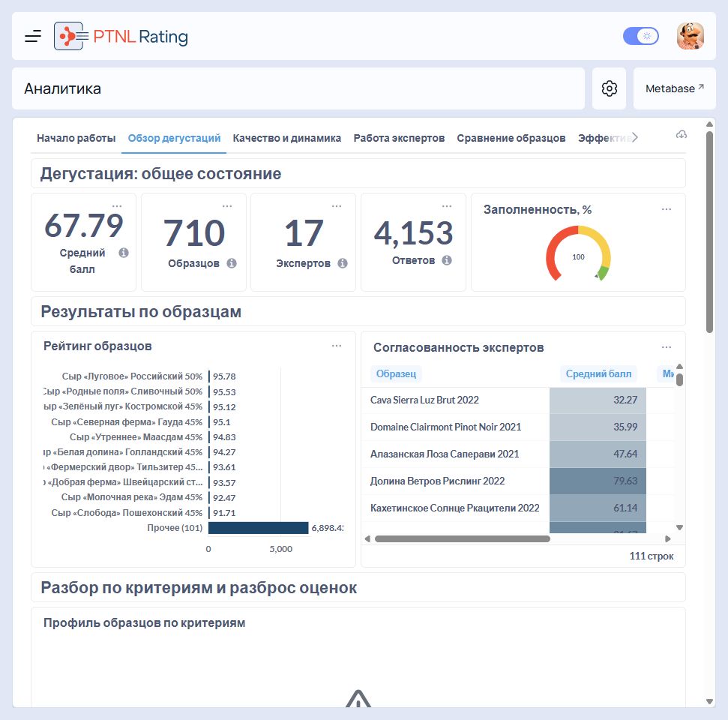Select the Обзор дегустаций tab

[x=174, y=138]
